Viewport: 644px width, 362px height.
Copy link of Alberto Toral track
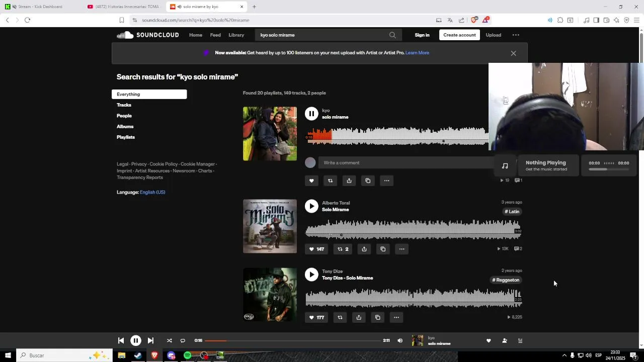tap(383, 249)
